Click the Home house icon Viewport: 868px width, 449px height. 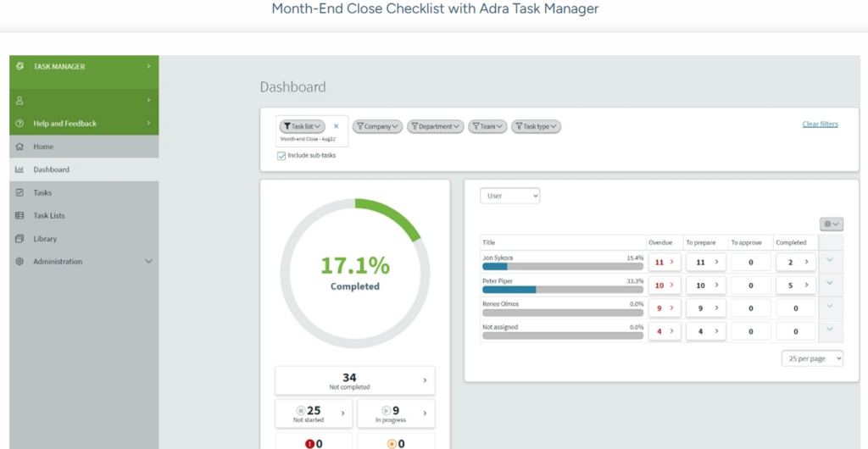click(x=19, y=147)
